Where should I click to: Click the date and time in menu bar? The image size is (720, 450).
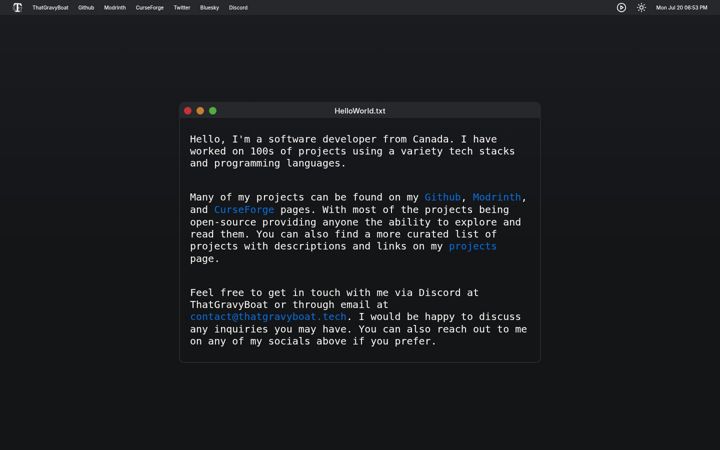pyautogui.click(x=681, y=8)
